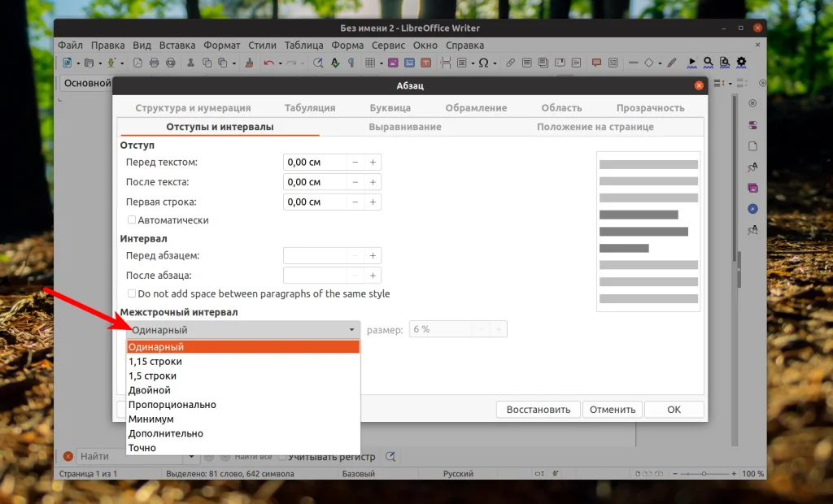Screen dimensions: 833x504
Task: Open the Insert Special Character tool
Action: coord(485,62)
